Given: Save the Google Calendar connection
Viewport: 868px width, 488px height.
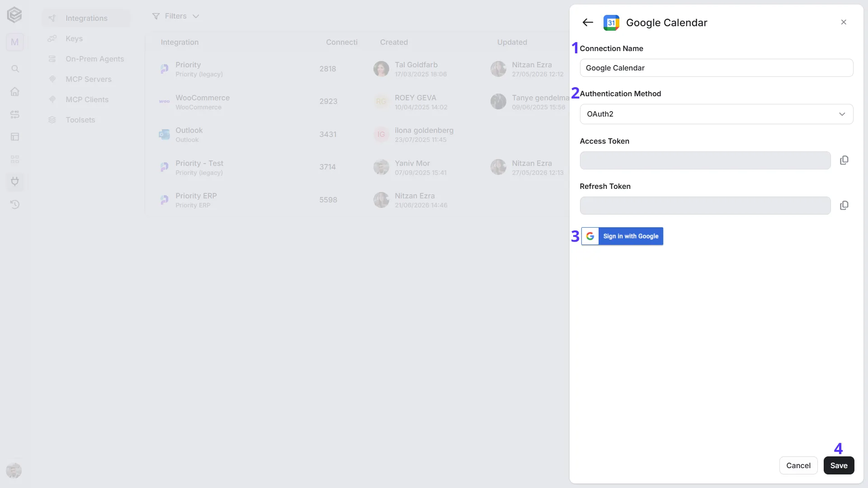Looking at the screenshot, I should coord(839,465).
